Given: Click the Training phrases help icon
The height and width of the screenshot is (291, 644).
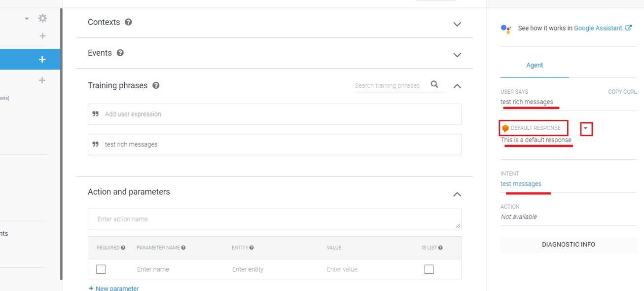Looking at the screenshot, I should (x=156, y=85).
